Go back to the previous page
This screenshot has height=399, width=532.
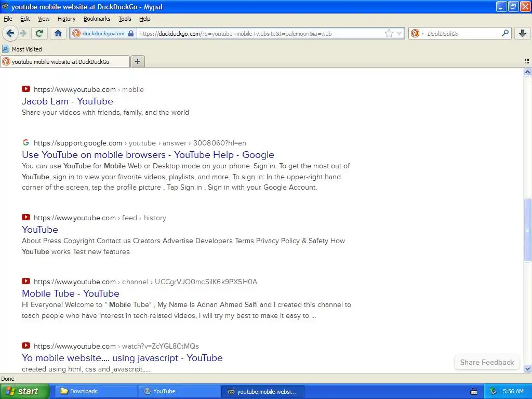click(x=10, y=33)
